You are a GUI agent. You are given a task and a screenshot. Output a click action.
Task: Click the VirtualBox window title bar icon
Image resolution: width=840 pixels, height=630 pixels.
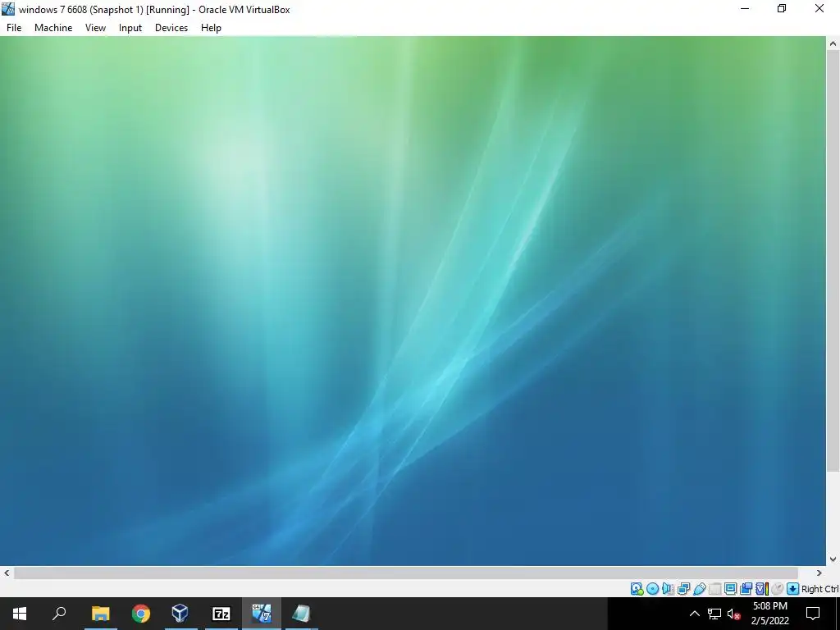pos(8,9)
